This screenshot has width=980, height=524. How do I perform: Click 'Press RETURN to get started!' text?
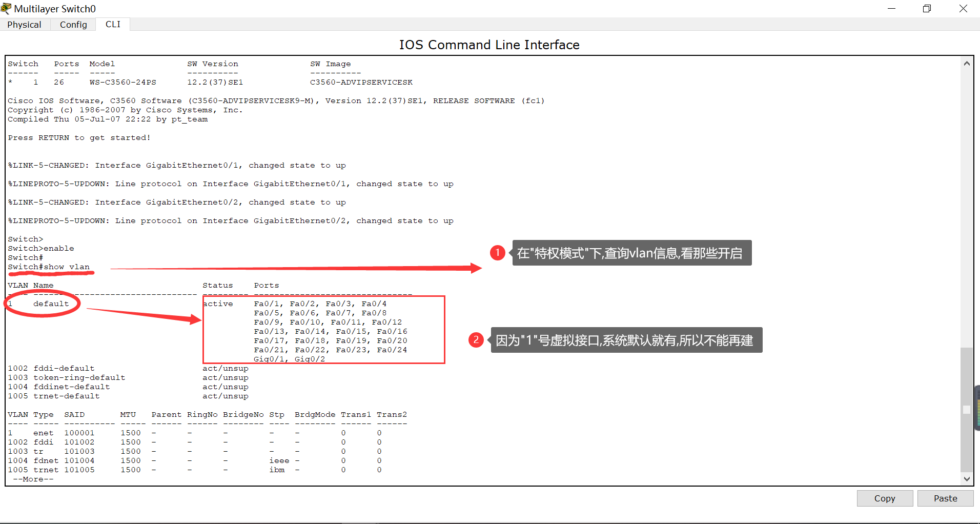tap(79, 138)
